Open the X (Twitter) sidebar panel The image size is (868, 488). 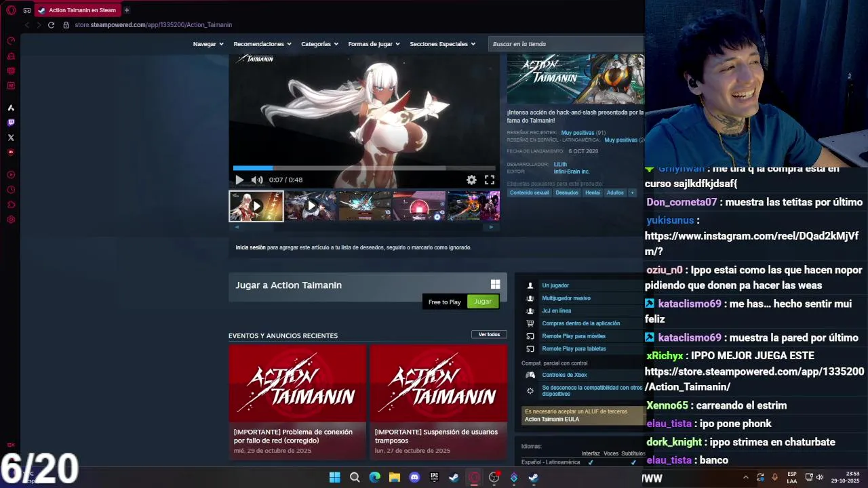(x=11, y=138)
